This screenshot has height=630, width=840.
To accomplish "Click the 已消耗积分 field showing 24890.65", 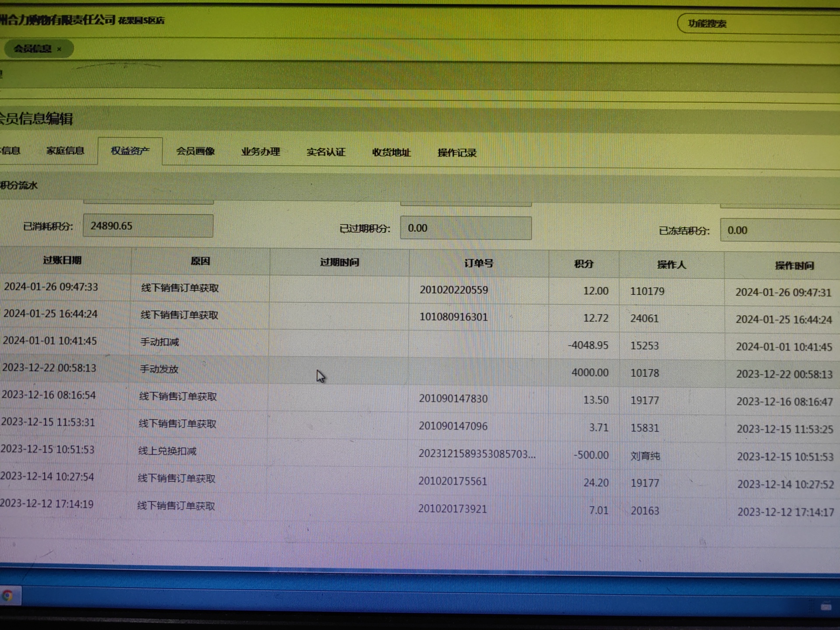I will pyautogui.click(x=148, y=226).
